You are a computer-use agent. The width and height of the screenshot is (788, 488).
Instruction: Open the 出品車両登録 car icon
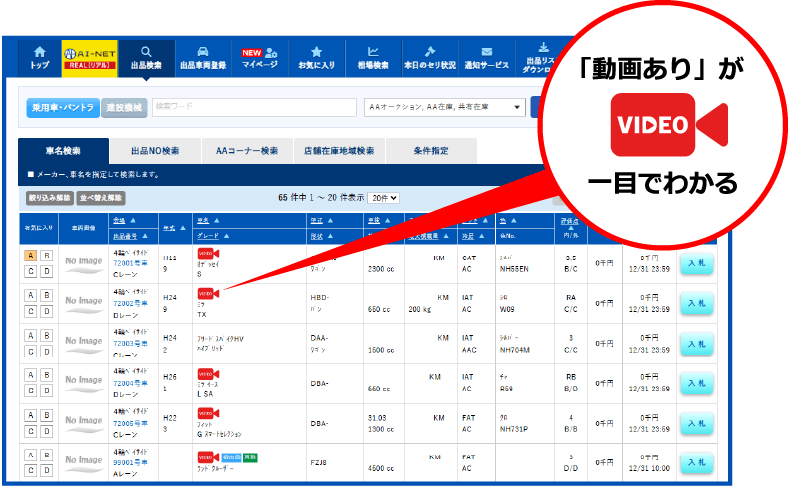point(202,58)
